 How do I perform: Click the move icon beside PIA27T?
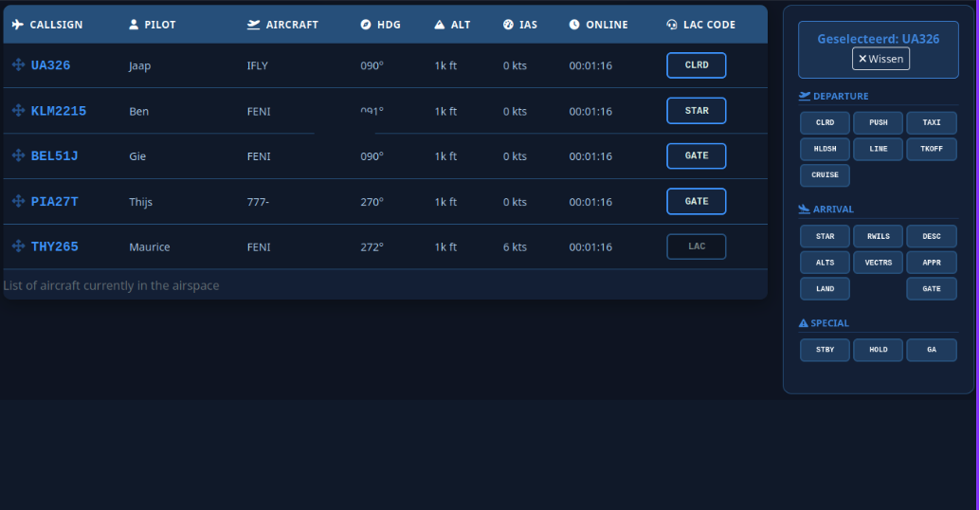pos(18,201)
